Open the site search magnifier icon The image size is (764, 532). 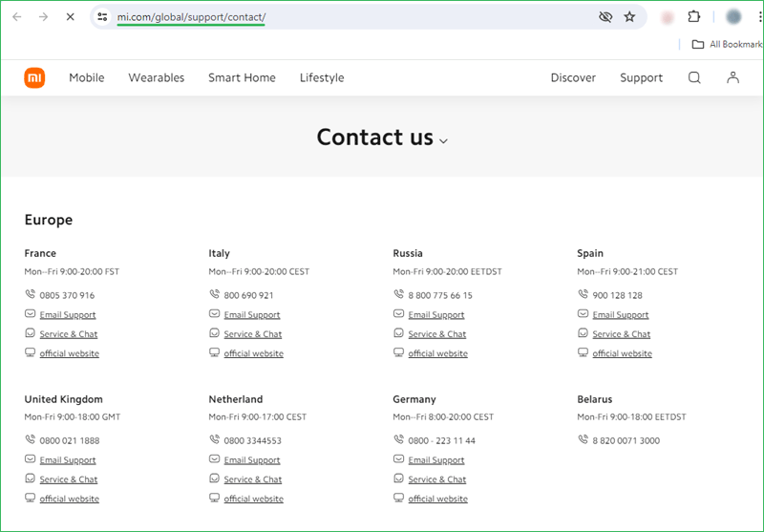[x=694, y=77]
